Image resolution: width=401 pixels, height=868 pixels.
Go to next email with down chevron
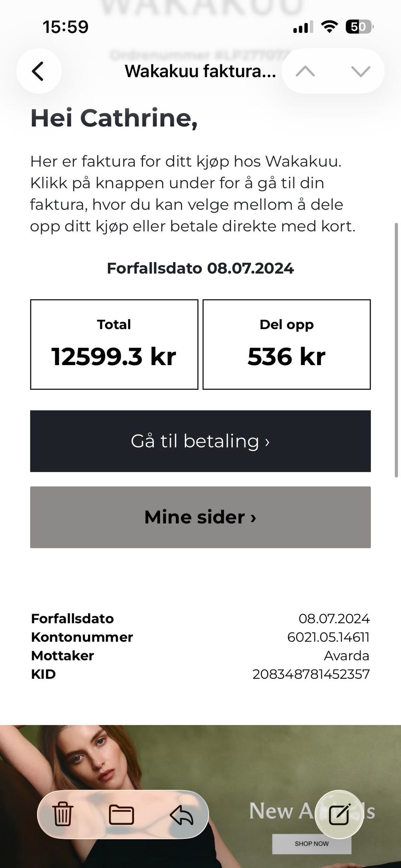tap(360, 71)
